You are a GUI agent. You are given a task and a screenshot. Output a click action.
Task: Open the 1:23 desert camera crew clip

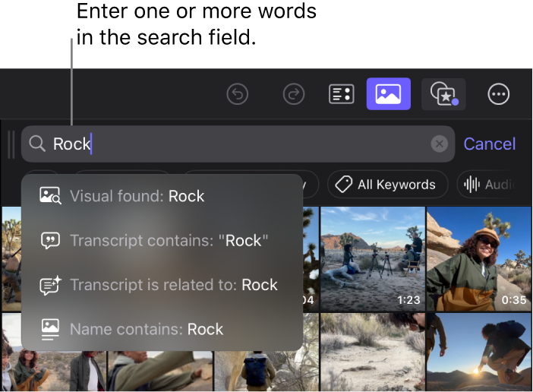(373, 259)
